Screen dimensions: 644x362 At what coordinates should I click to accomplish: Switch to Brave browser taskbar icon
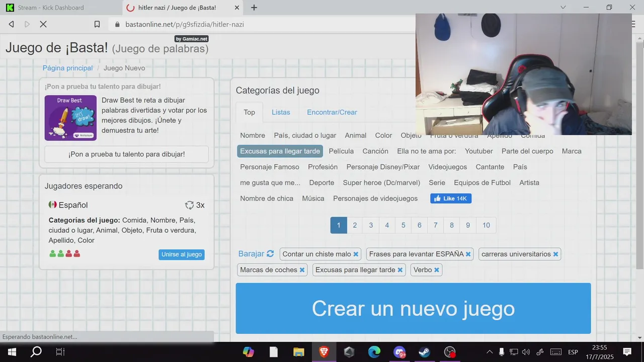coord(324,352)
